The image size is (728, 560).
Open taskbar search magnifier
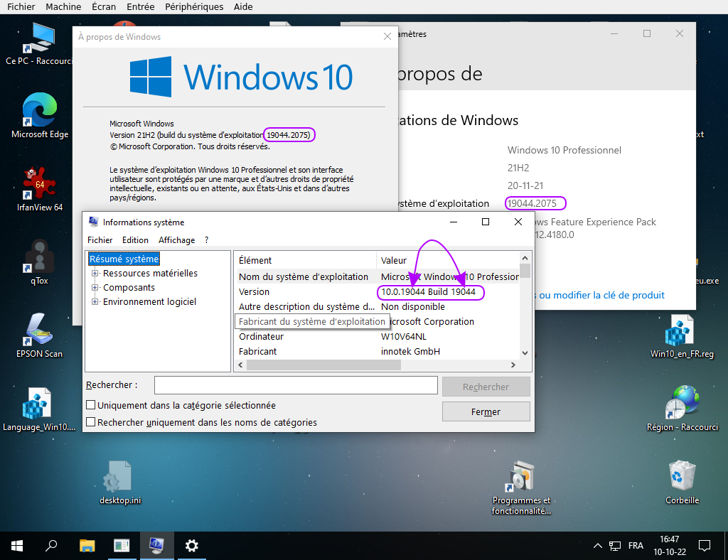coord(51,546)
